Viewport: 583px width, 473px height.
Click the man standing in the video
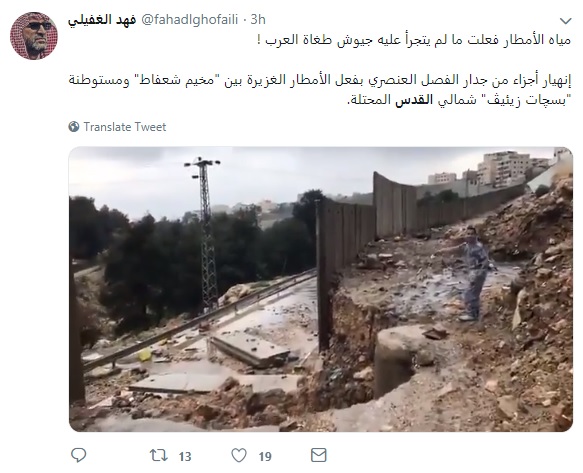pyautogui.click(x=469, y=273)
